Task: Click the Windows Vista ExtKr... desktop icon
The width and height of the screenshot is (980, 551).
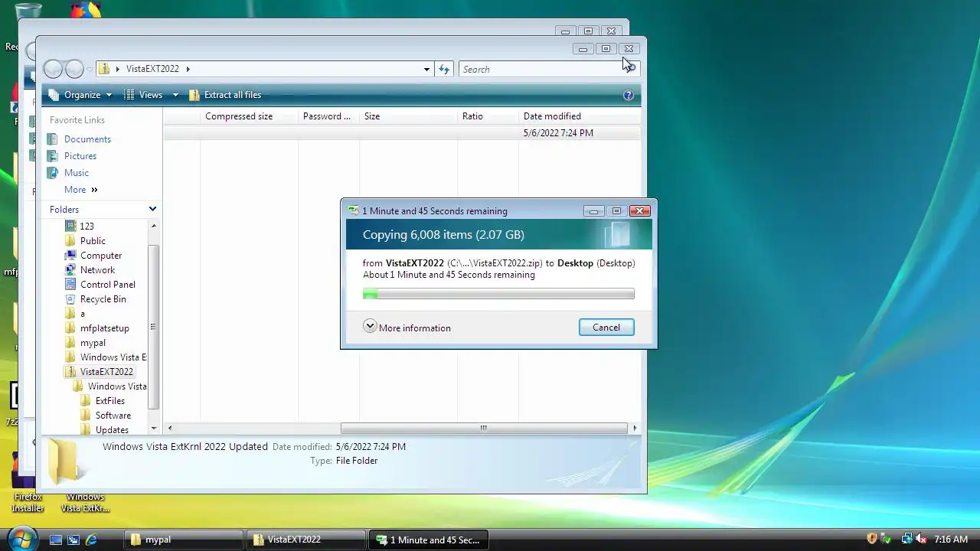Action: (x=85, y=502)
